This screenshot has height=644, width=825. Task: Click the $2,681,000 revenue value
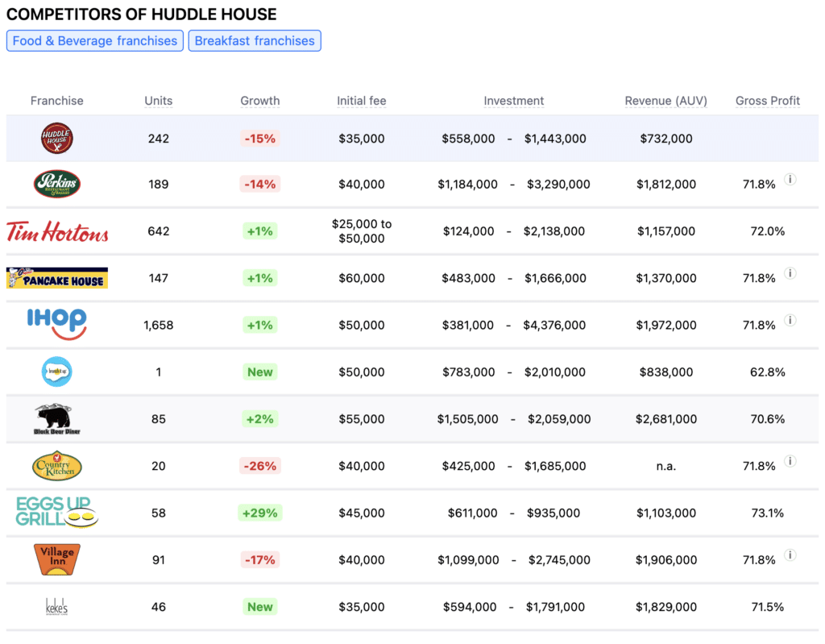[666, 419]
